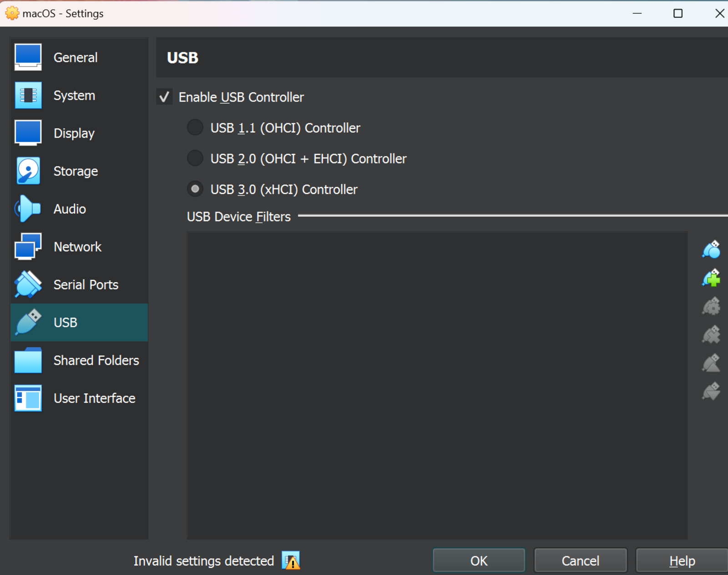728x575 pixels.
Task: Open the User Interface settings page
Action: tap(94, 398)
